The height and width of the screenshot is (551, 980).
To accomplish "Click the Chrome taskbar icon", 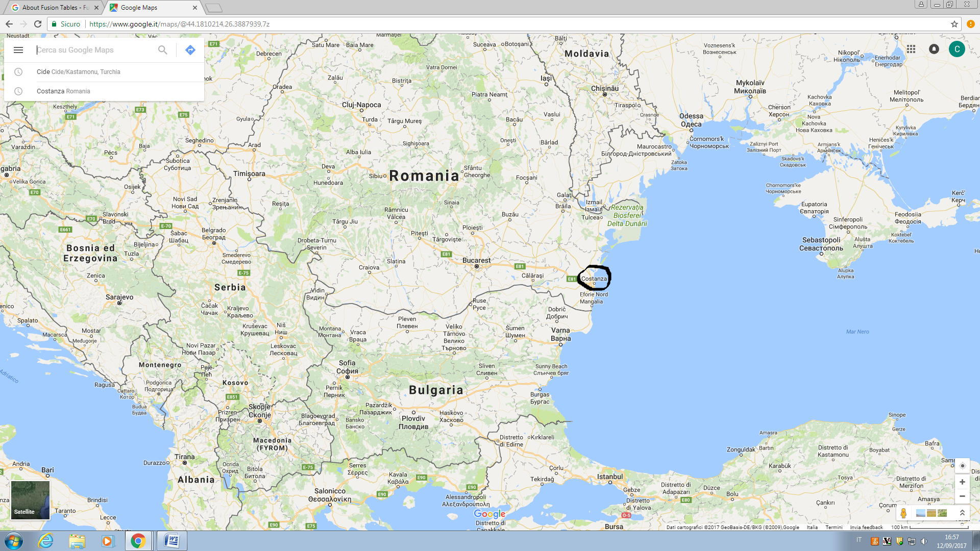I will click(138, 541).
